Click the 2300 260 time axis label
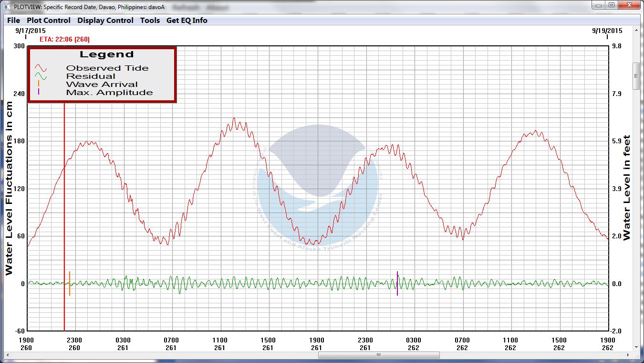The height and width of the screenshot is (363, 644). 74,344
